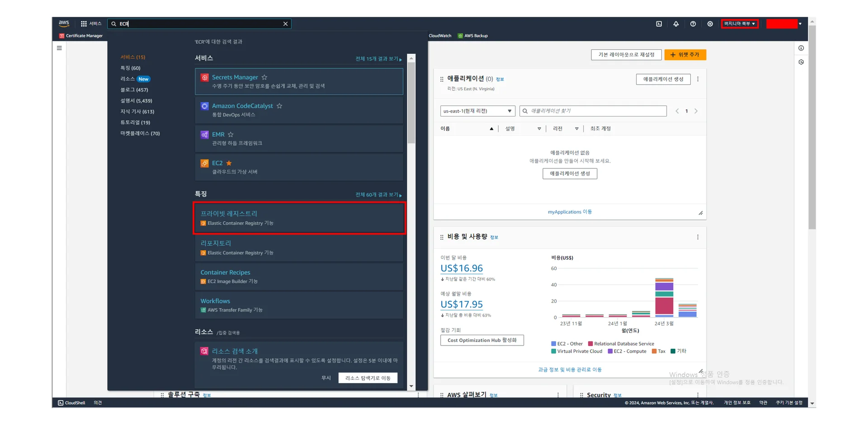Open the left hamburger navigation menu
Screen dimensions: 868x425
point(59,48)
